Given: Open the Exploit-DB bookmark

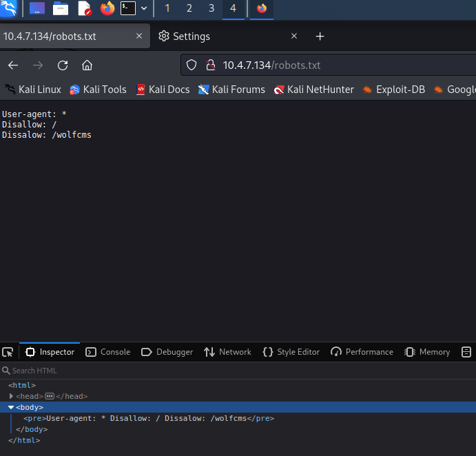Looking at the screenshot, I should pos(394,90).
